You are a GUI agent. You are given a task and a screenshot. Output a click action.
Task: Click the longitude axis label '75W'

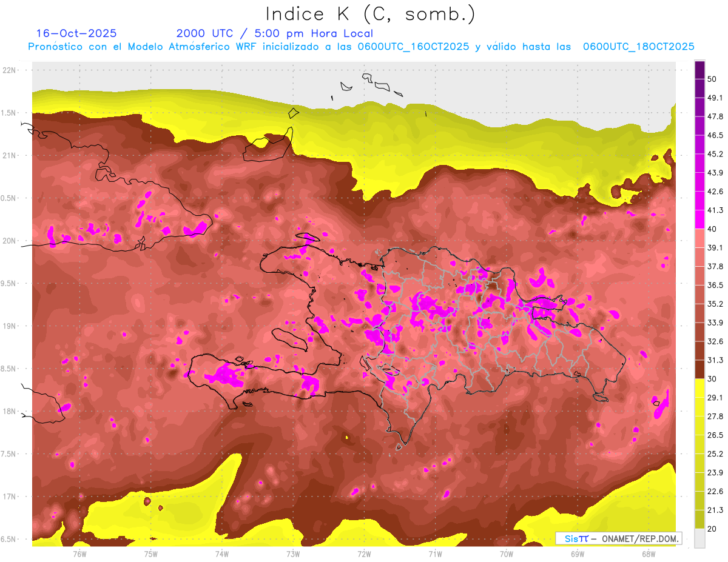(x=151, y=554)
